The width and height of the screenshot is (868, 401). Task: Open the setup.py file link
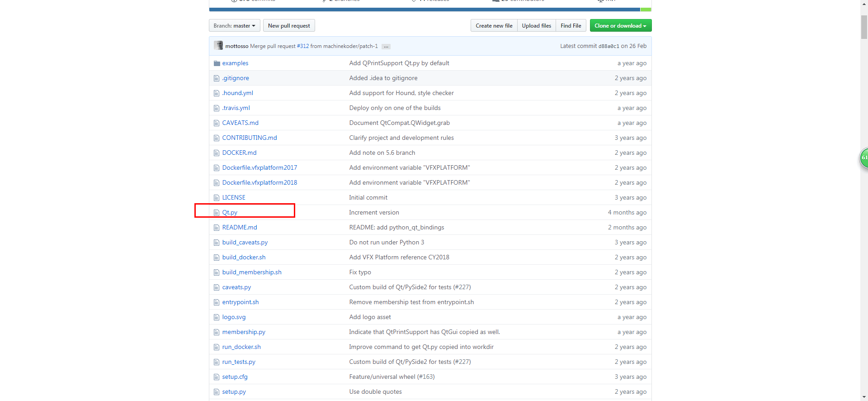234,392
